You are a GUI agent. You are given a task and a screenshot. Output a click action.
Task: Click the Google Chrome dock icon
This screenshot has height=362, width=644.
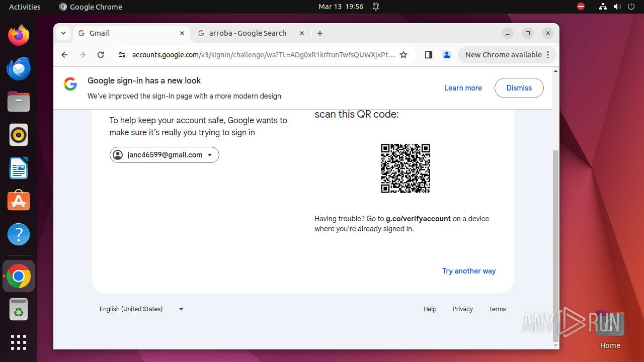[x=19, y=276]
